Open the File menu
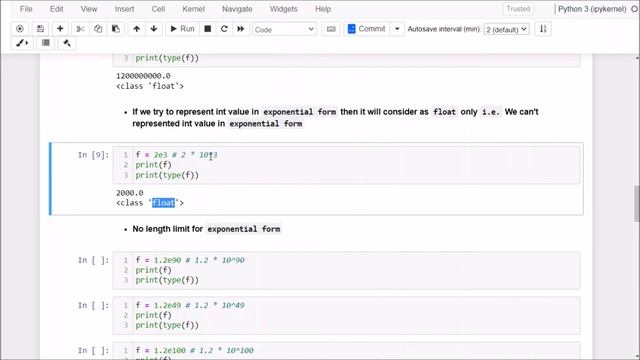Image resolution: width=640 pixels, height=360 pixels. (26, 9)
